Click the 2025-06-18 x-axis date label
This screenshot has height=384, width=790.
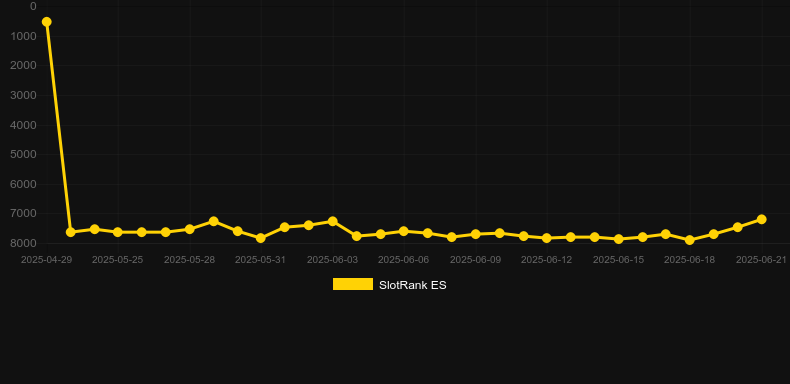coord(690,260)
